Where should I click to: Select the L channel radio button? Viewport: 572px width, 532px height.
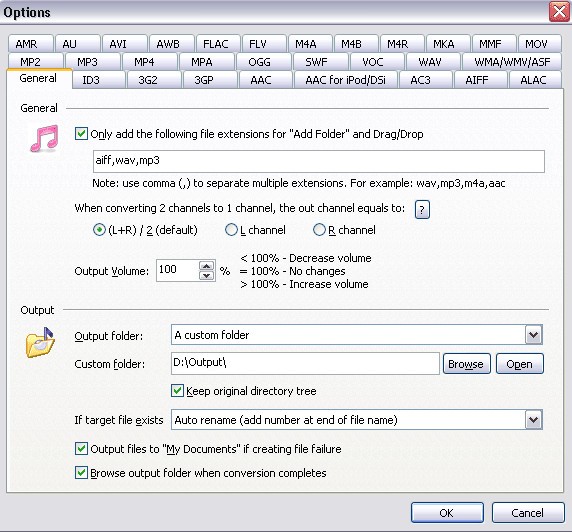pyautogui.click(x=231, y=230)
